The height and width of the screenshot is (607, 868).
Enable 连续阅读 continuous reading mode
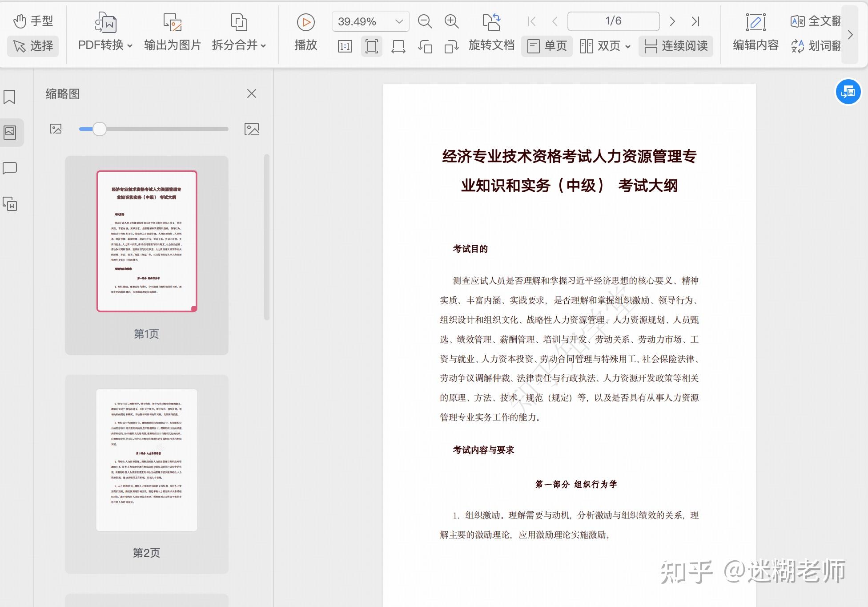point(675,46)
